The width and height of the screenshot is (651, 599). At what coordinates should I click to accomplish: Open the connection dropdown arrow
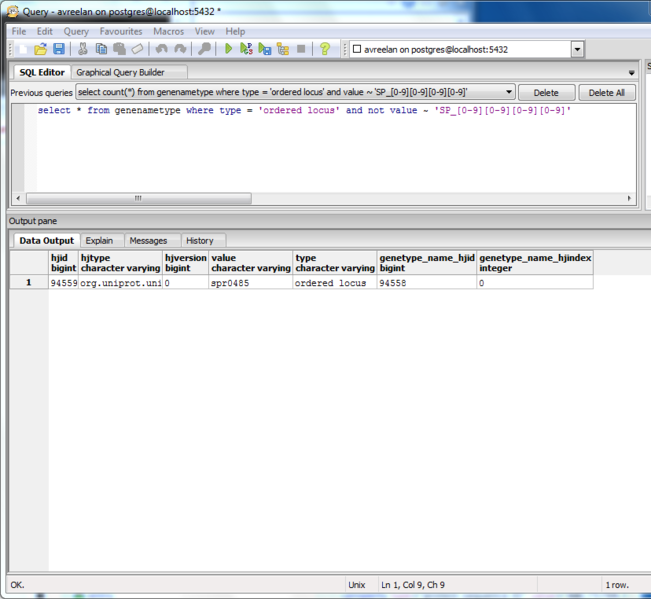pyautogui.click(x=577, y=49)
